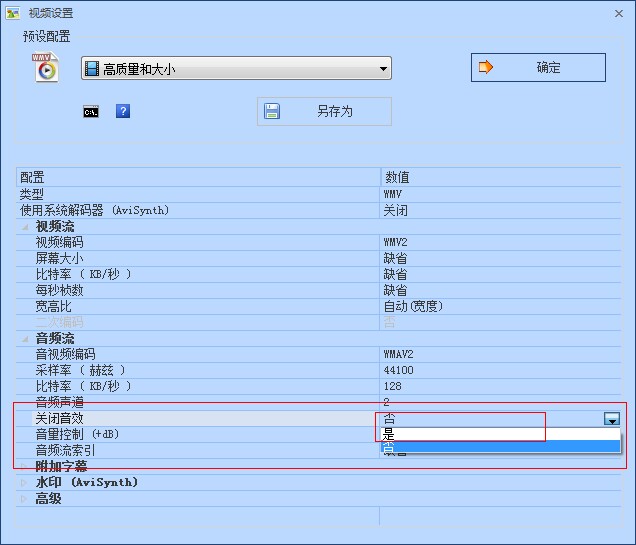Expand the 高级 section
Screen dimensions: 636x545
pyautogui.click(x=24, y=499)
